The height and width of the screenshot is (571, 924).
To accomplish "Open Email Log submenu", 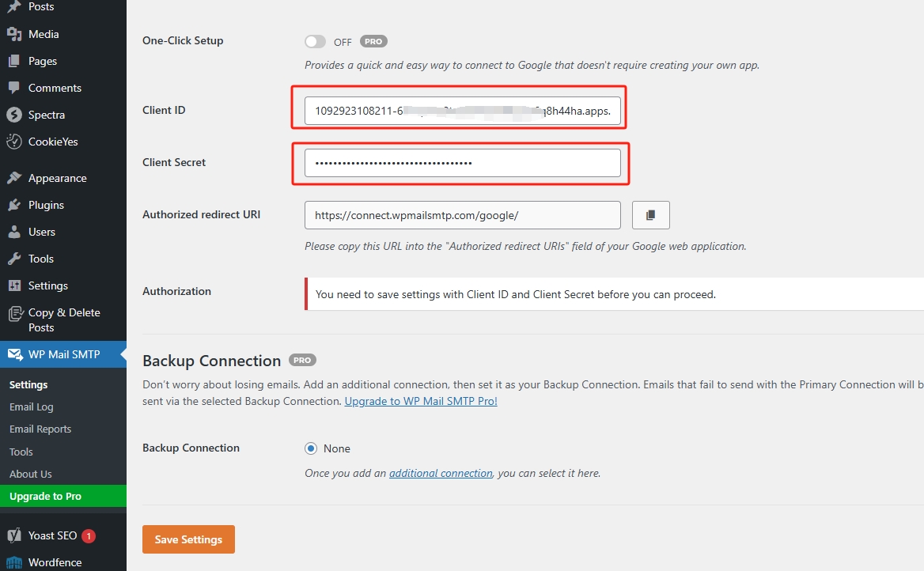I will [x=31, y=407].
